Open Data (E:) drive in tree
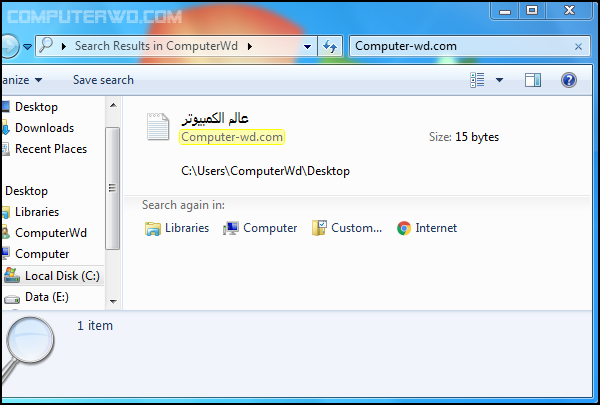Screen dimensions: 600x405 tap(47, 297)
